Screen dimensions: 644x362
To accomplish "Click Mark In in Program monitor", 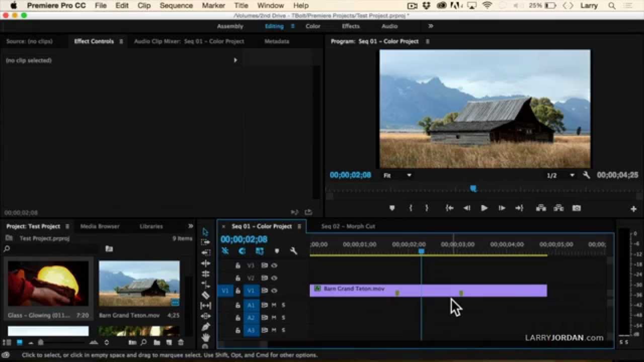I will (x=411, y=208).
